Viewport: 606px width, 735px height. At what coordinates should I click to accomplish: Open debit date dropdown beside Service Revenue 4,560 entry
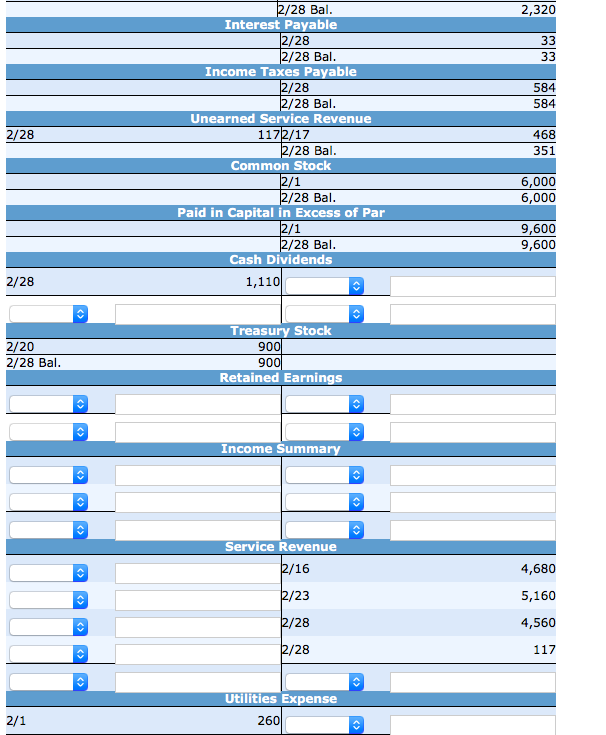point(48,627)
